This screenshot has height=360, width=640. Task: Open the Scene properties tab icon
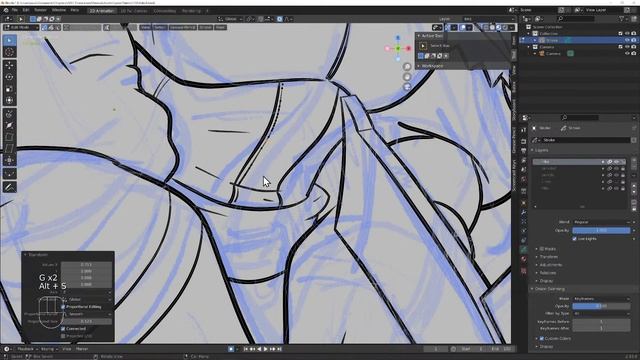coord(524,169)
